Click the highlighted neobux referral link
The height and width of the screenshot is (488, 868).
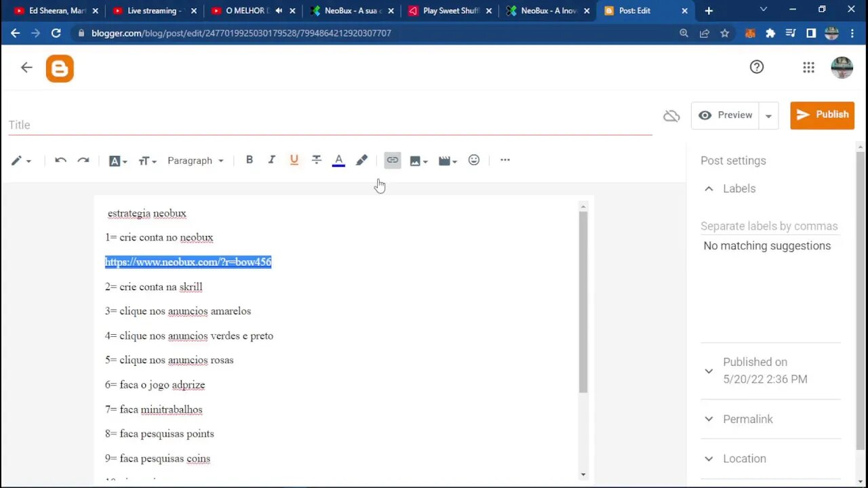click(x=188, y=262)
